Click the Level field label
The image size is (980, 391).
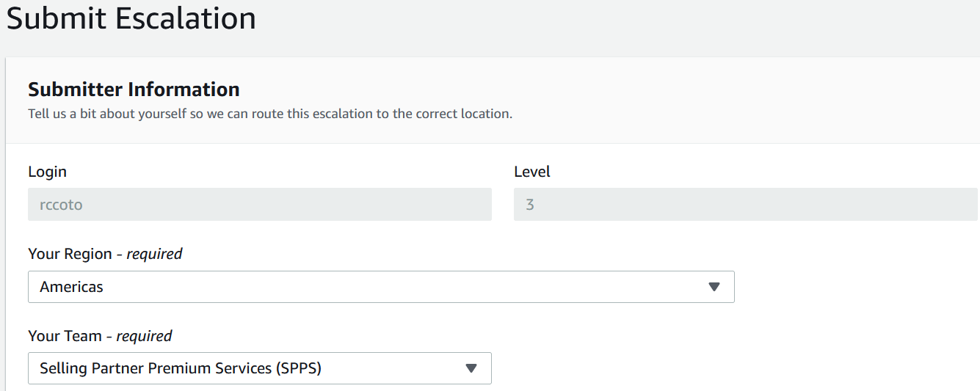click(531, 172)
